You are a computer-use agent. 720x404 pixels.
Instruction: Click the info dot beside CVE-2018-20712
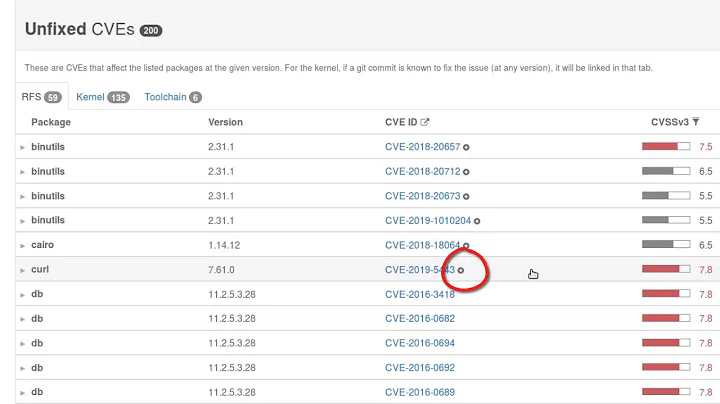tap(466, 172)
